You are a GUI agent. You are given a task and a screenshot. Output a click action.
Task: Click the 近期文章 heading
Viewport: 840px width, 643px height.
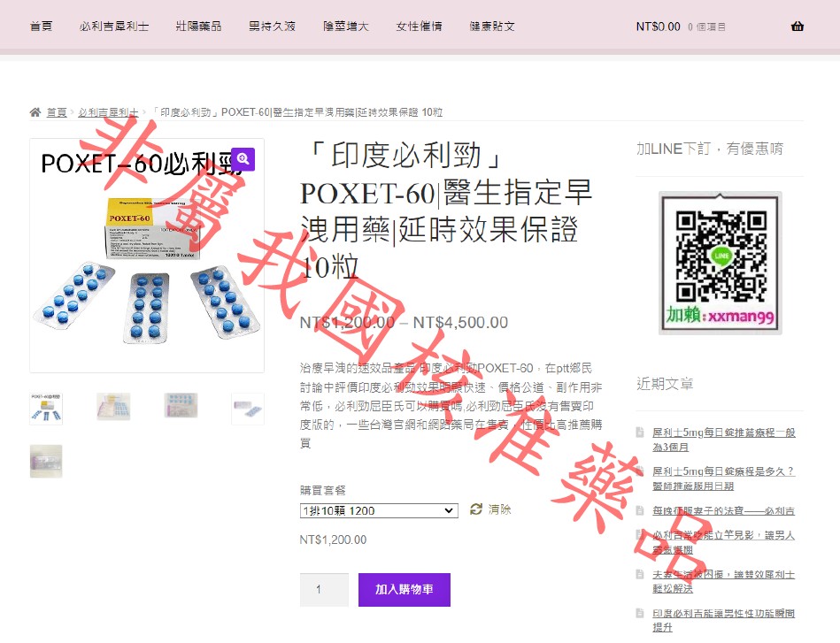(x=665, y=383)
